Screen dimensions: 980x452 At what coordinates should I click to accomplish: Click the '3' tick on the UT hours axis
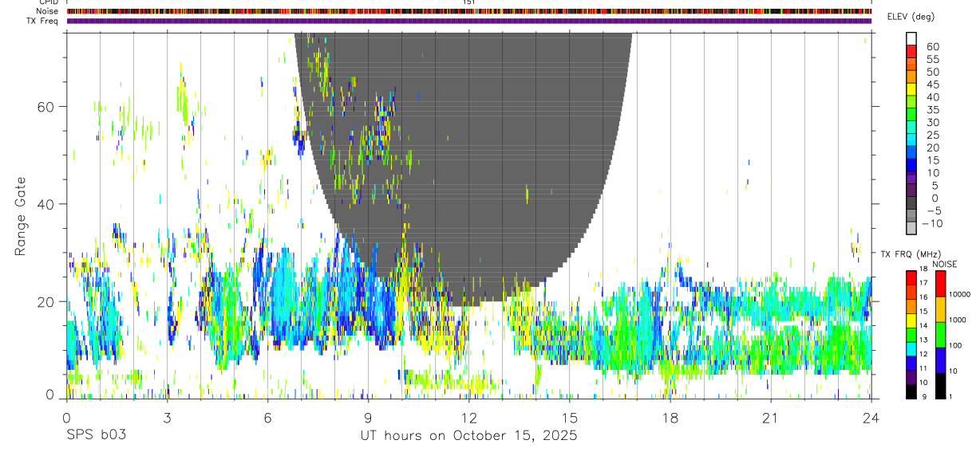point(167,418)
